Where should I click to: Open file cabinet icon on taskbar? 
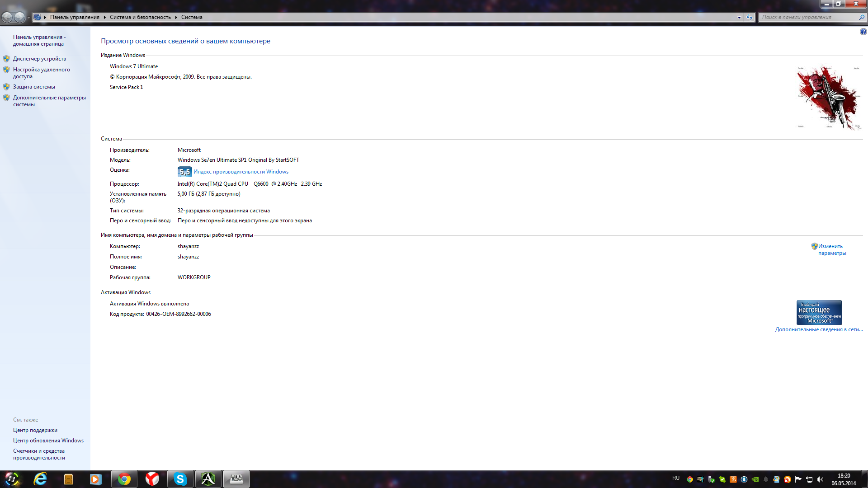point(68,479)
